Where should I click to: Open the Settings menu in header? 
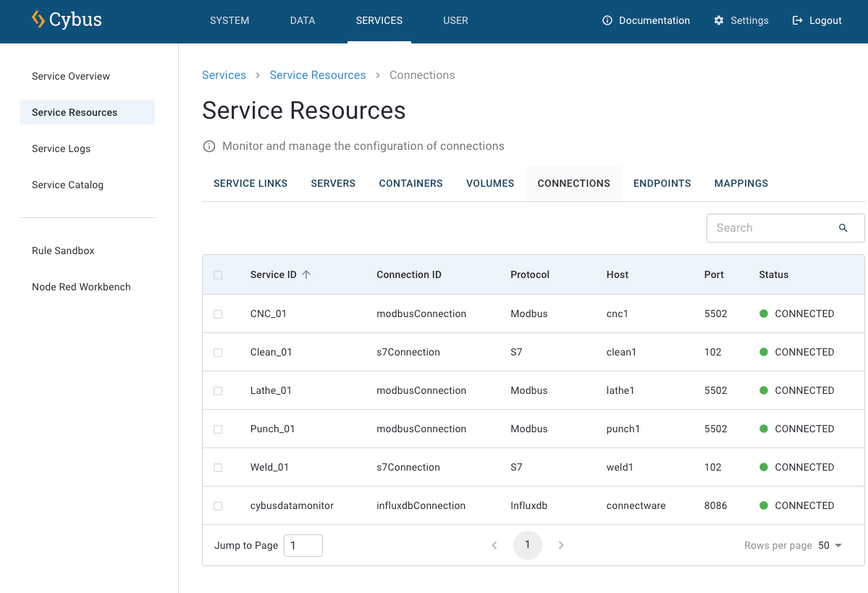pos(741,20)
